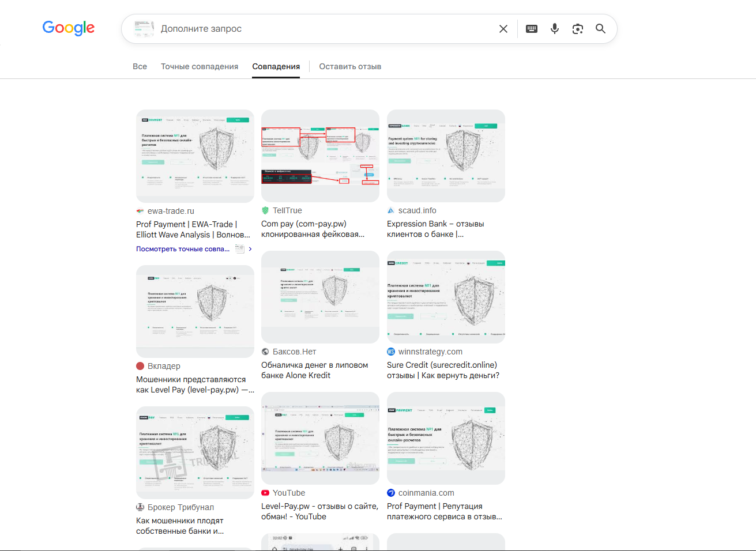Open 'Level-Pay.pw - отзывы о сайте' result
The height and width of the screenshot is (551, 756).
[x=319, y=511]
